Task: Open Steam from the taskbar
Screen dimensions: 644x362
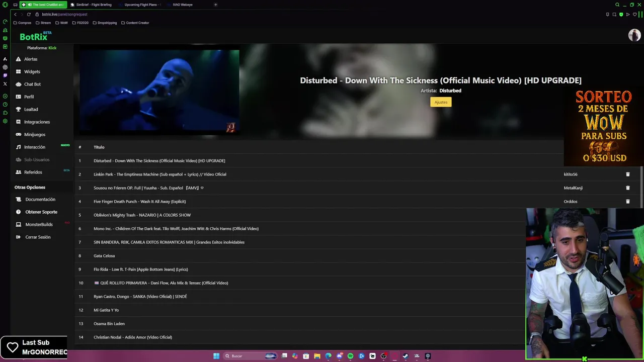Action: [406, 356]
